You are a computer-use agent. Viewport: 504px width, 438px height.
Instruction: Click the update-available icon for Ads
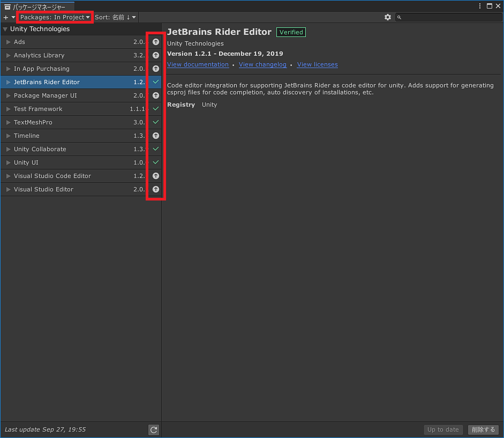coord(155,42)
